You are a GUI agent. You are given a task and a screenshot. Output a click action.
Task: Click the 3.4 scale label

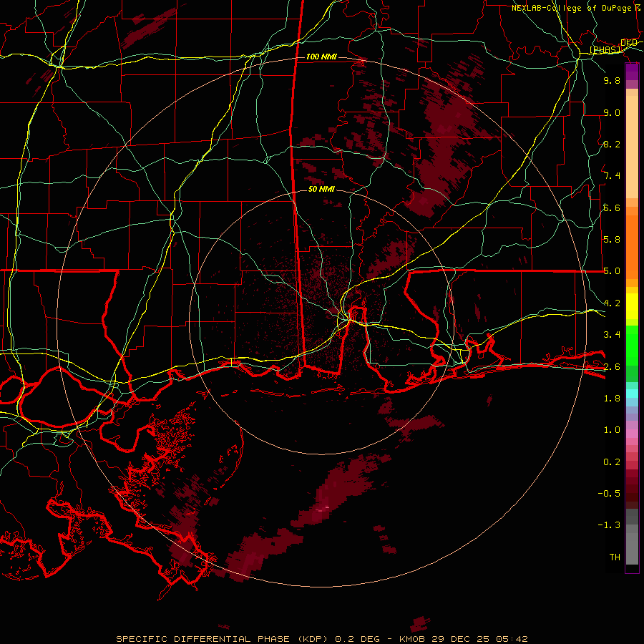click(x=612, y=335)
